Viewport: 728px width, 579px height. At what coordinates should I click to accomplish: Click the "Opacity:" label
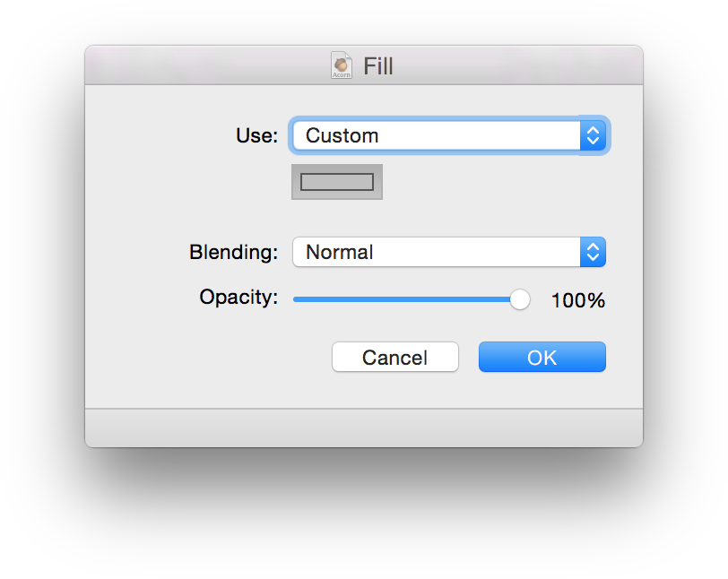(x=238, y=298)
